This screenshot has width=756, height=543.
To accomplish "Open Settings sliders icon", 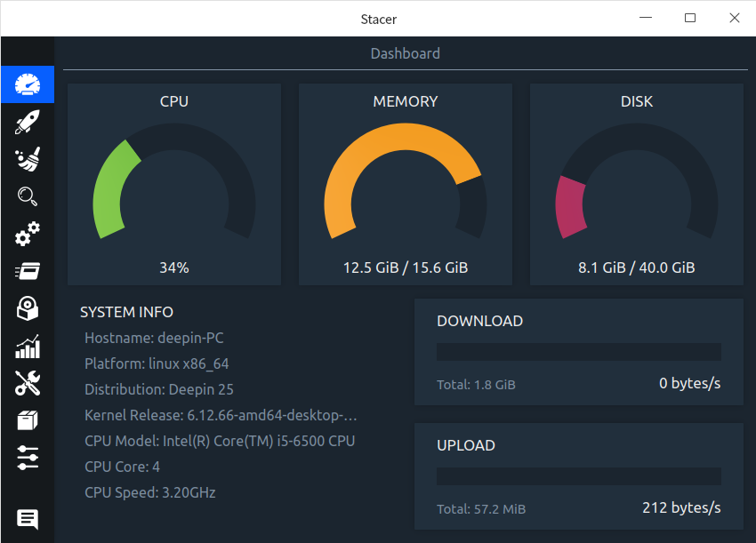I will click(28, 458).
